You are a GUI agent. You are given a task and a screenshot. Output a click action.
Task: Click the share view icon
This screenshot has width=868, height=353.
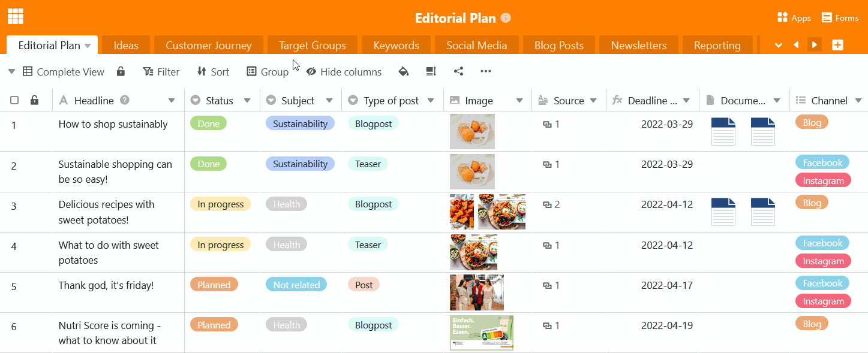pyautogui.click(x=458, y=71)
